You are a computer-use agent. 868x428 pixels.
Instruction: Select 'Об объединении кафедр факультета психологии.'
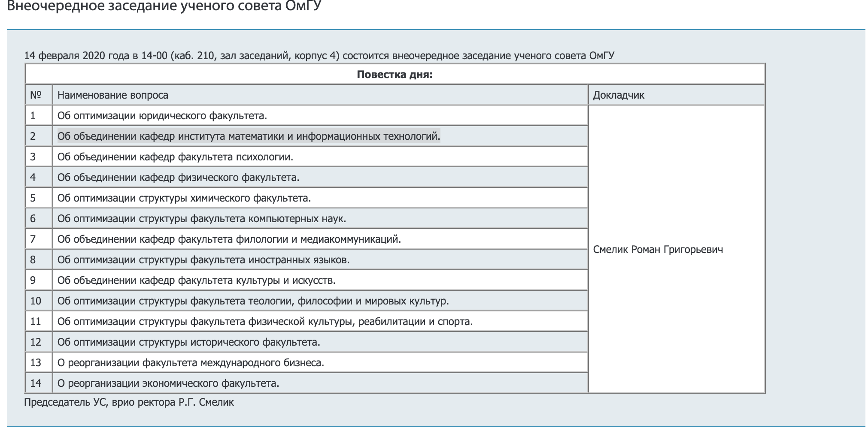pos(320,157)
